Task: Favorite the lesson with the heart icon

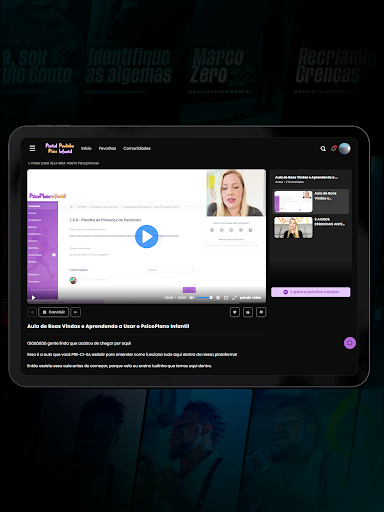Action: (235, 312)
